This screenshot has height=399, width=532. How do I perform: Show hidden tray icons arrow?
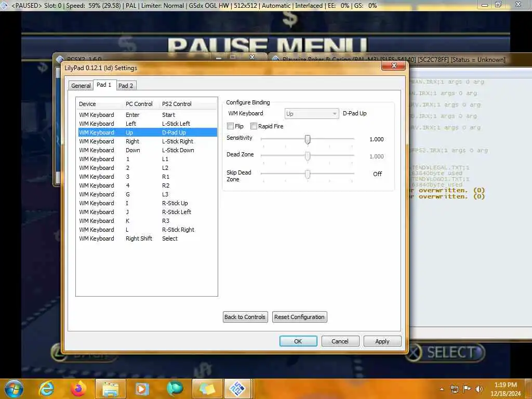tap(442, 389)
